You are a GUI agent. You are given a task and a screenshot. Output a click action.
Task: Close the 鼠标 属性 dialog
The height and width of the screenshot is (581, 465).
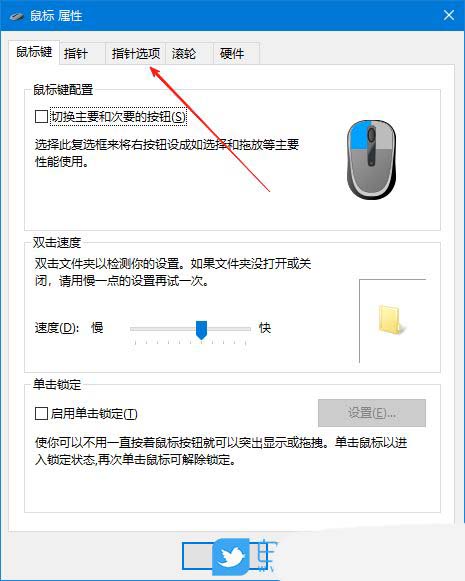(x=449, y=16)
